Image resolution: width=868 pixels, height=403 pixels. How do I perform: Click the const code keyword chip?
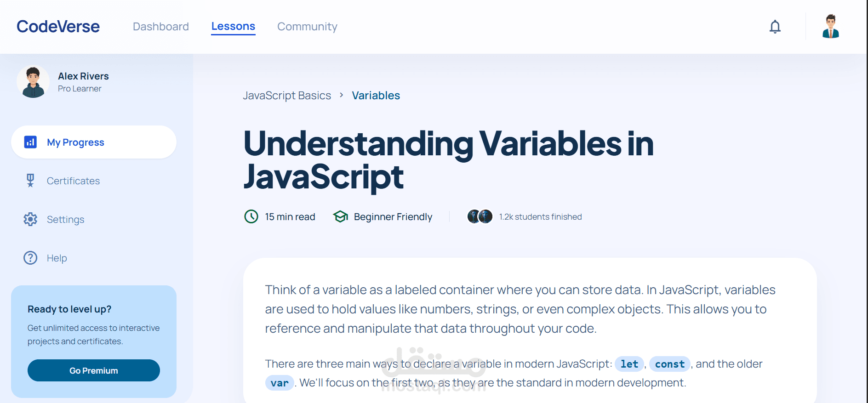tap(669, 364)
